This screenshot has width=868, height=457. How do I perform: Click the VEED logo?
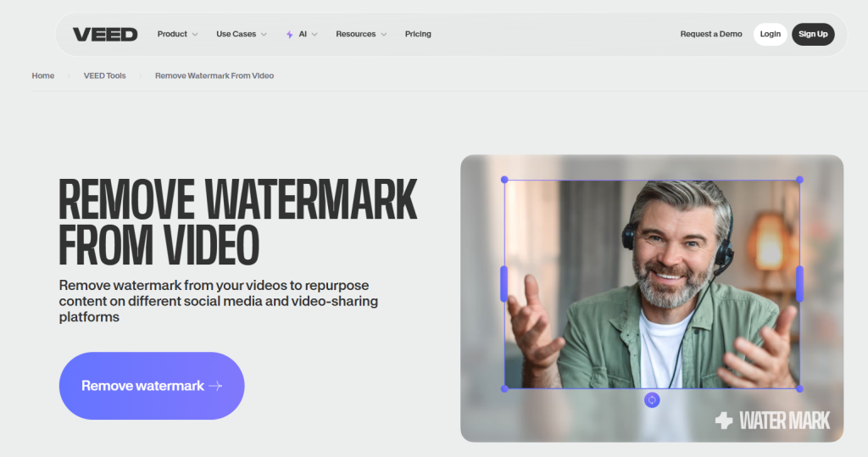click(105, 35)
